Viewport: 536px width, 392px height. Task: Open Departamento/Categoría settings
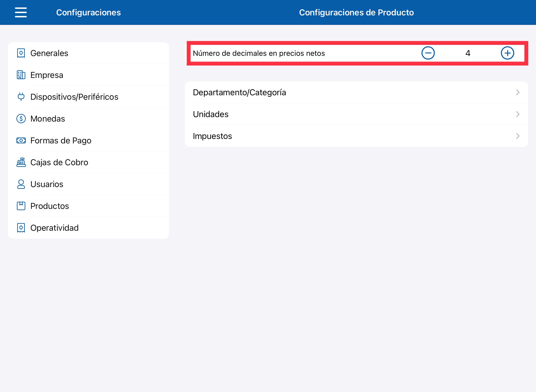(356, 92)
